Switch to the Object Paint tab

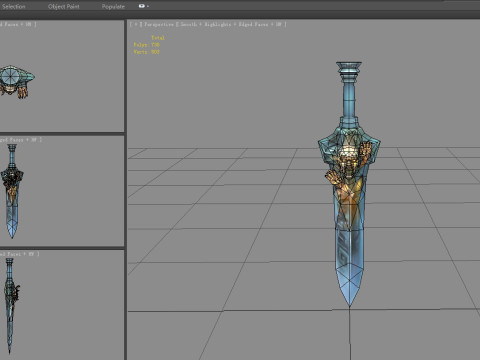pos(64,6)
